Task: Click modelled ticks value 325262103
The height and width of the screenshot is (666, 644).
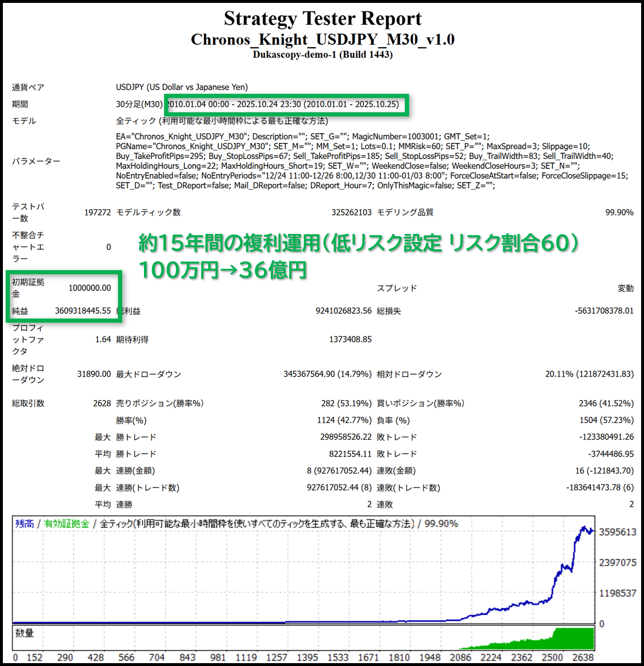Action: [x=351, y=213]
